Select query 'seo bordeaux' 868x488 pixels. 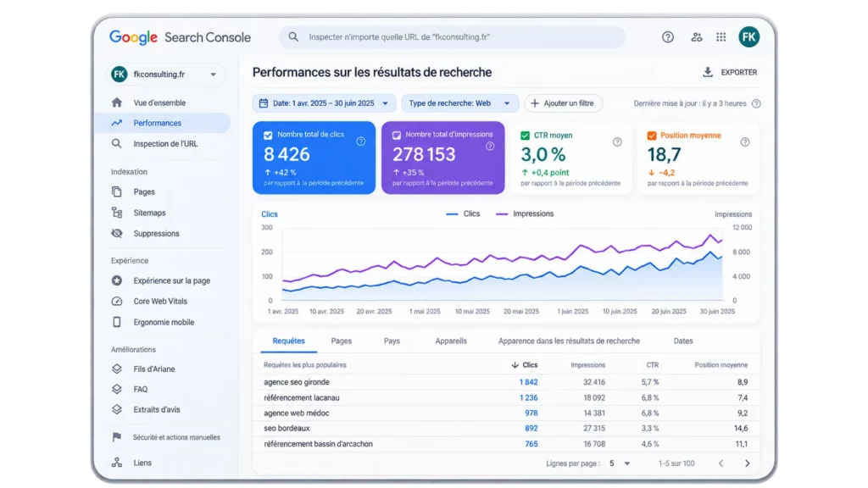pyautogui.click(x=287, y=428)
